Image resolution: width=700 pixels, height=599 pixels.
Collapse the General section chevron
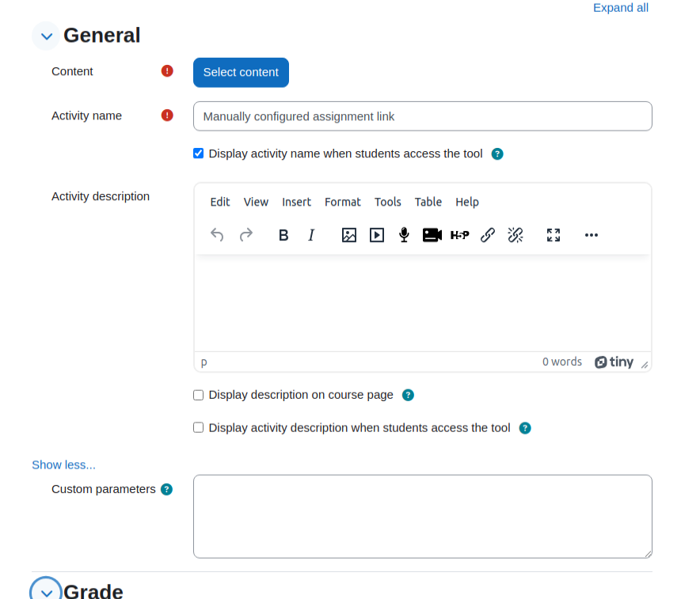47,36
